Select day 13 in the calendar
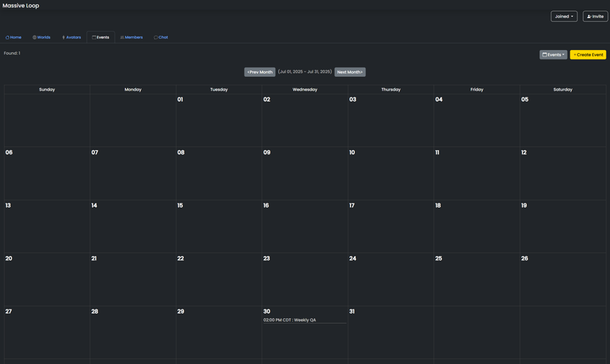Viewport: 610px width, 364px height. (47, 227)
